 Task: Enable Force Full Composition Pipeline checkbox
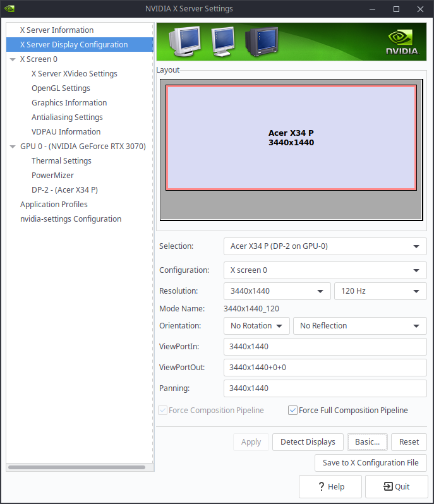(292, 411)
